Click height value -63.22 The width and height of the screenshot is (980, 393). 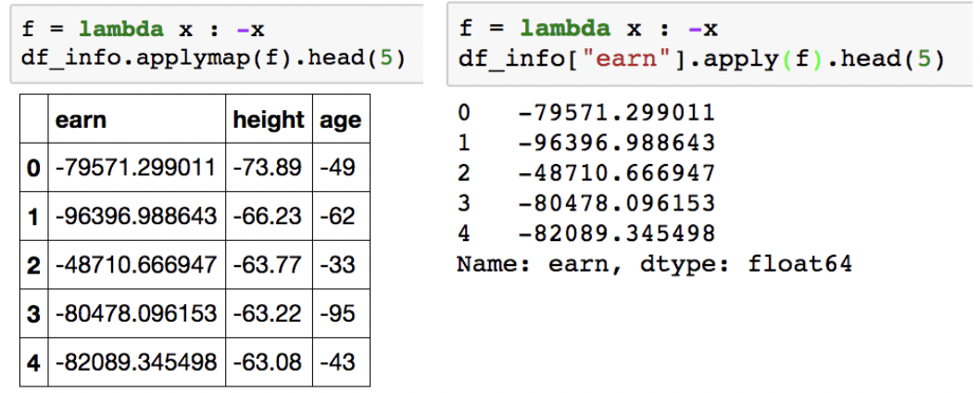pyautogui.click(x=269, y=313)
